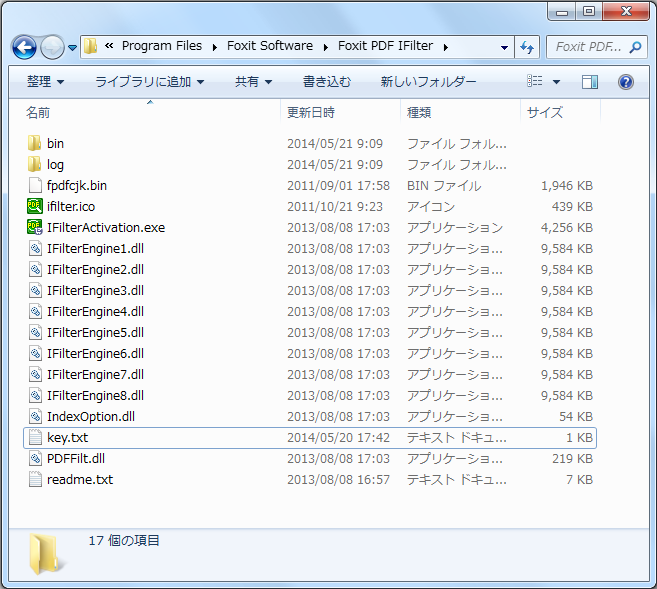Select the ifilter.ico icon
This screenshot has width=657, height=589.
[x=35, y=206]
